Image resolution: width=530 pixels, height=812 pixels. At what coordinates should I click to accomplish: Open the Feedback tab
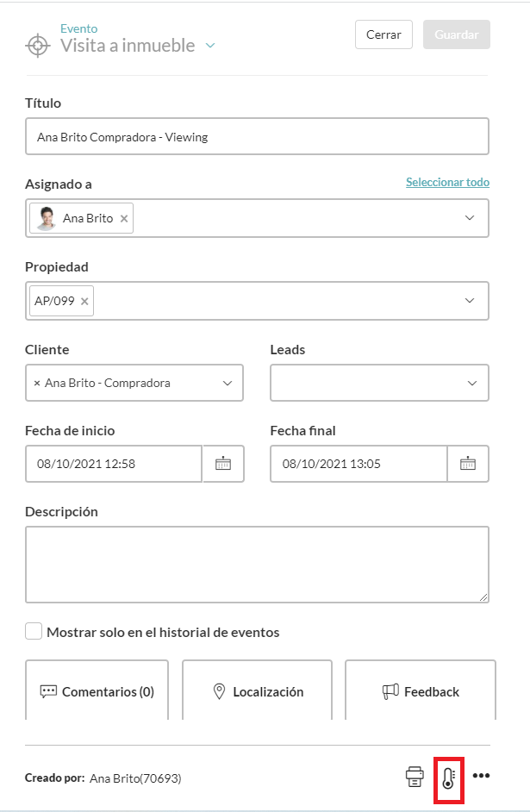pyautogui.click(x=421, y=691)
